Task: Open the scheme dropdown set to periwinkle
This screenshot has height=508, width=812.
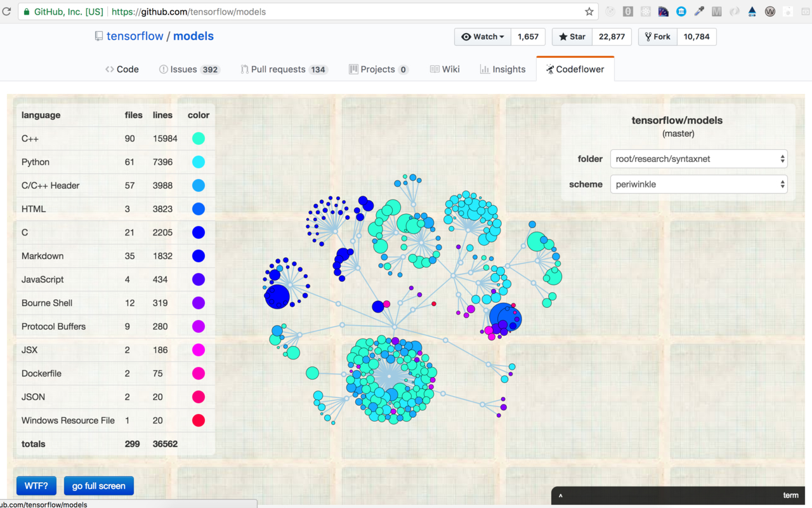Action: pyautogui.click(x=699, y=184)
